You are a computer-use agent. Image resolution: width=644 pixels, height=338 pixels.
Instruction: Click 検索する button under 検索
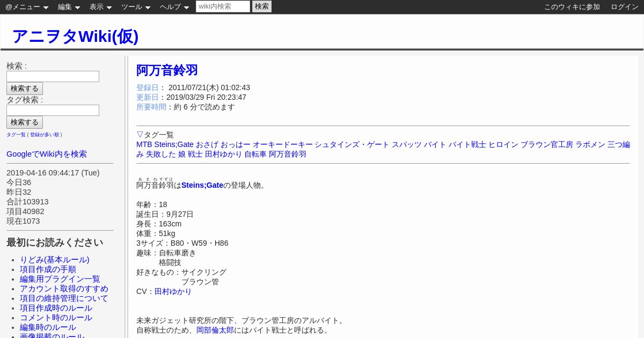click(25, 89)
